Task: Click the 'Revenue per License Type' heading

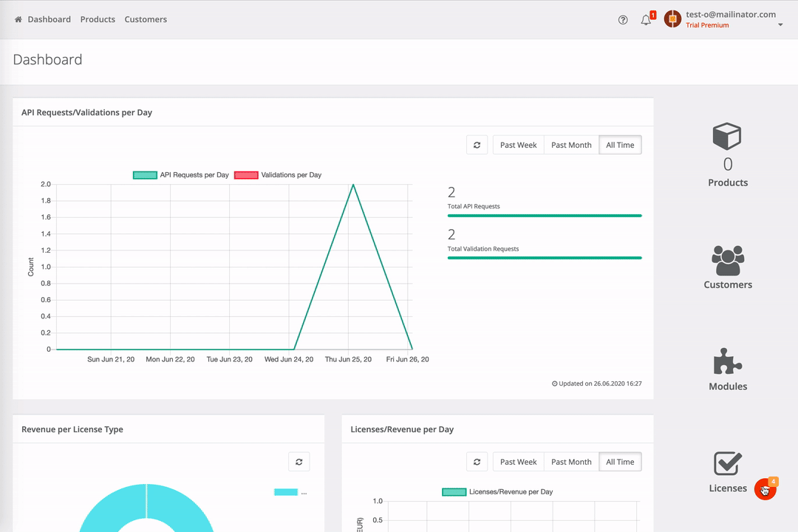Action: tap(72, 429)
